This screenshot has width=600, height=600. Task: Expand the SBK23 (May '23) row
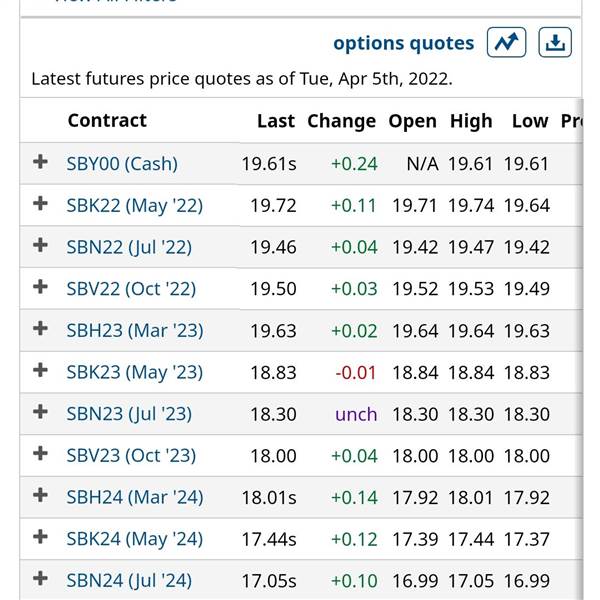(40, 370)
